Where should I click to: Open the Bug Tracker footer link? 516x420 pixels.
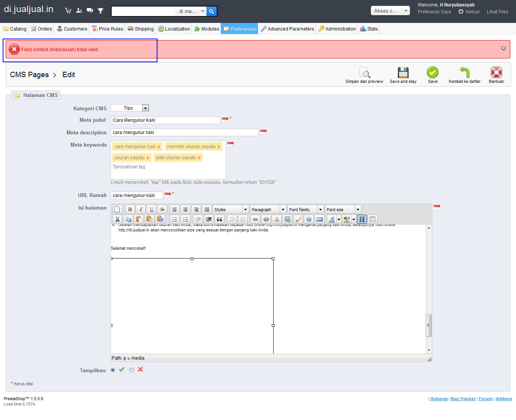click(x=463, y=399)
